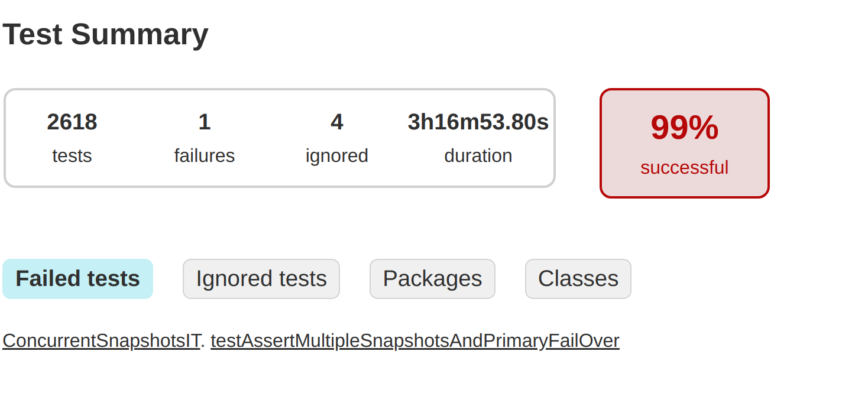Open the ConcurrentSnapshotsIT class link
The width and height of the screenshot is (868, 416).
99,340
